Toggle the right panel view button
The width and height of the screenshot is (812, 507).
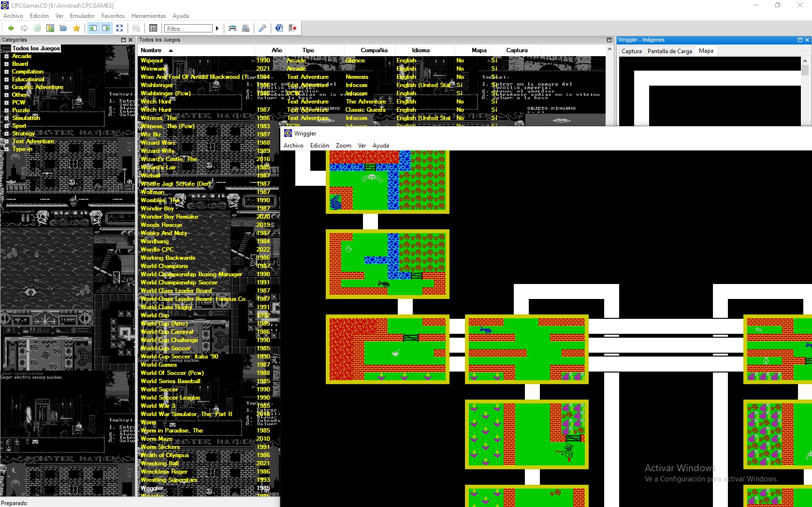(x=106, y=28)
